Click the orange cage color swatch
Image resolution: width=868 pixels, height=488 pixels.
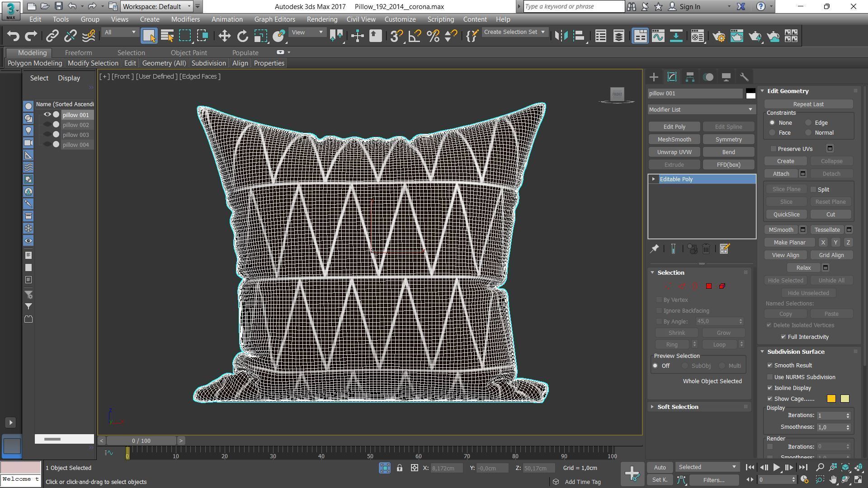click(x=831, y=399)
